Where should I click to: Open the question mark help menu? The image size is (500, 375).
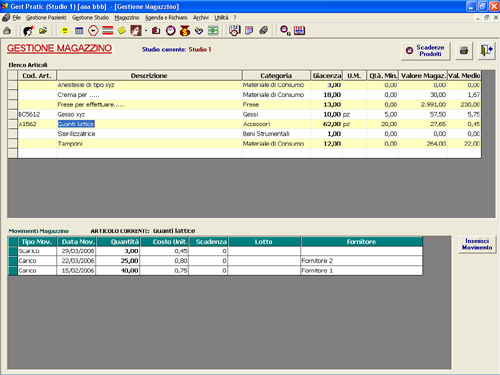tap(235, 17)
